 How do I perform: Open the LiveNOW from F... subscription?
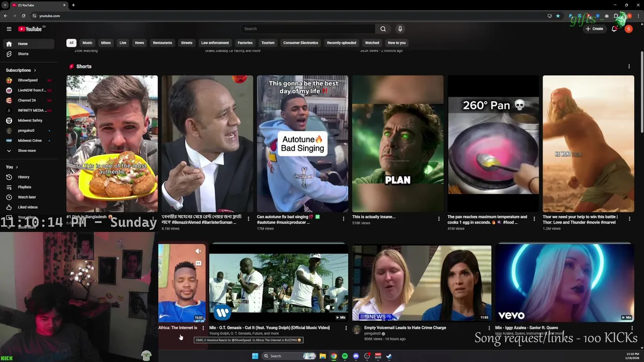click(x=28, y=90)
